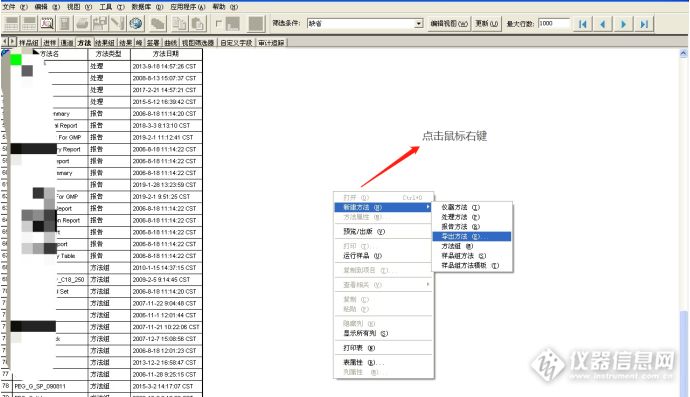Screen dimensions: 690x397
Task: Click the date cell 2015-3-2 14:17:07 CST
Action: [166, 386]
